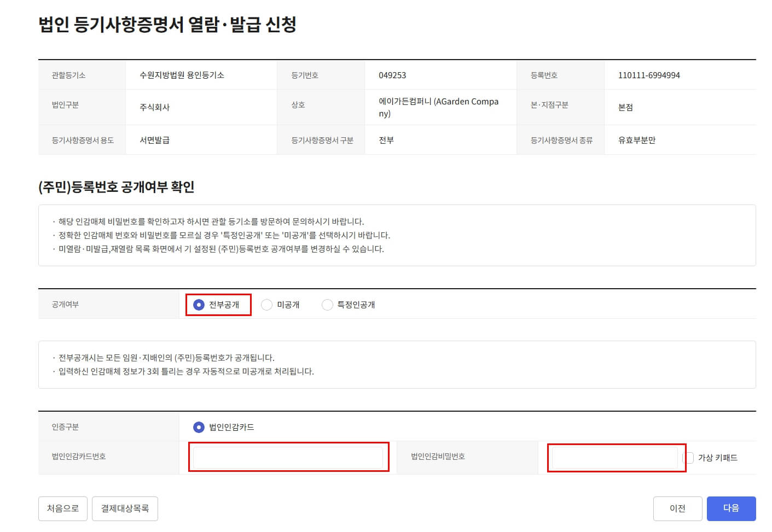Click the 본점 head office classification cell
This screenshot has height=532, width=772.
tap(624, 107)
